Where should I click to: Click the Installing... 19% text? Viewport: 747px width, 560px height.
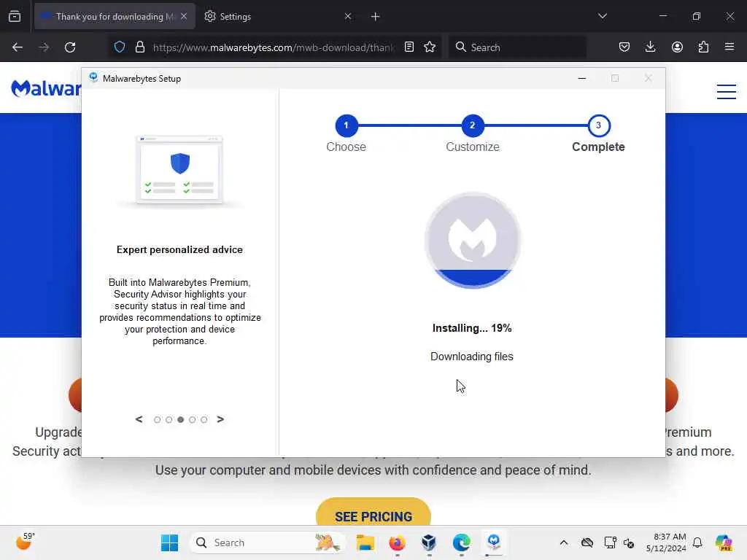[472, 328]
